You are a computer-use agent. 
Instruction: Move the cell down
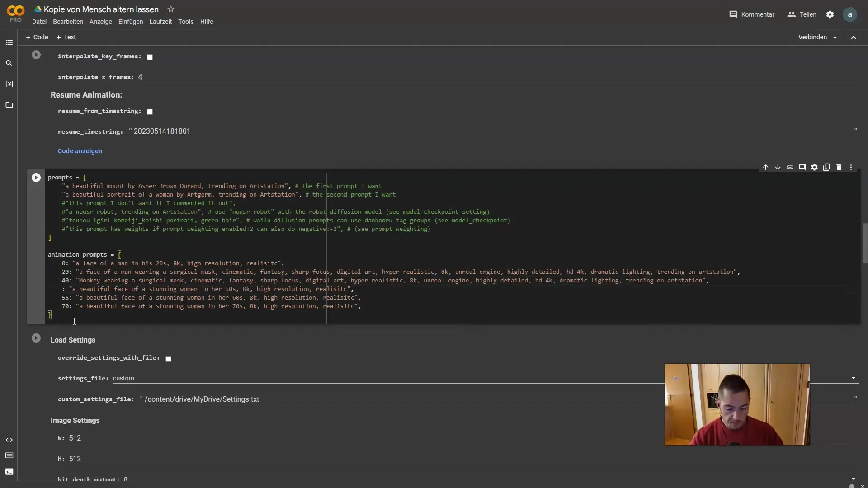pyautogui.click(x=778, y=167)
